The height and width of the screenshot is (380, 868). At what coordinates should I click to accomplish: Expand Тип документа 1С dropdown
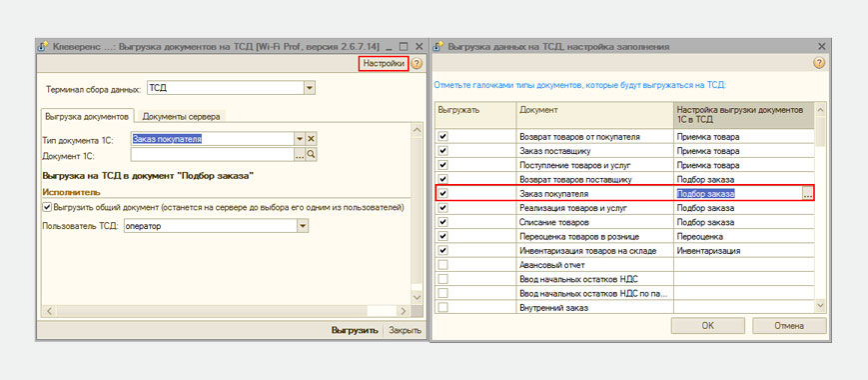click(300, 139)
